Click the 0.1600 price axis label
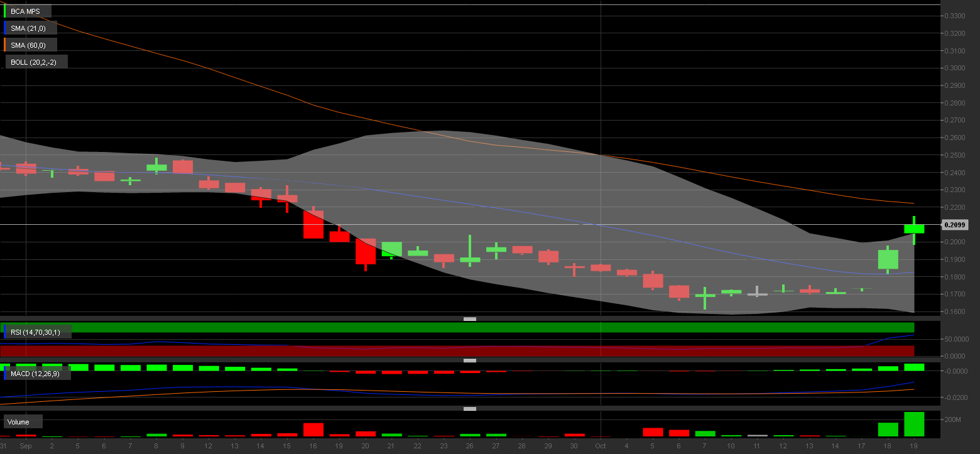 tap(955, 311)
